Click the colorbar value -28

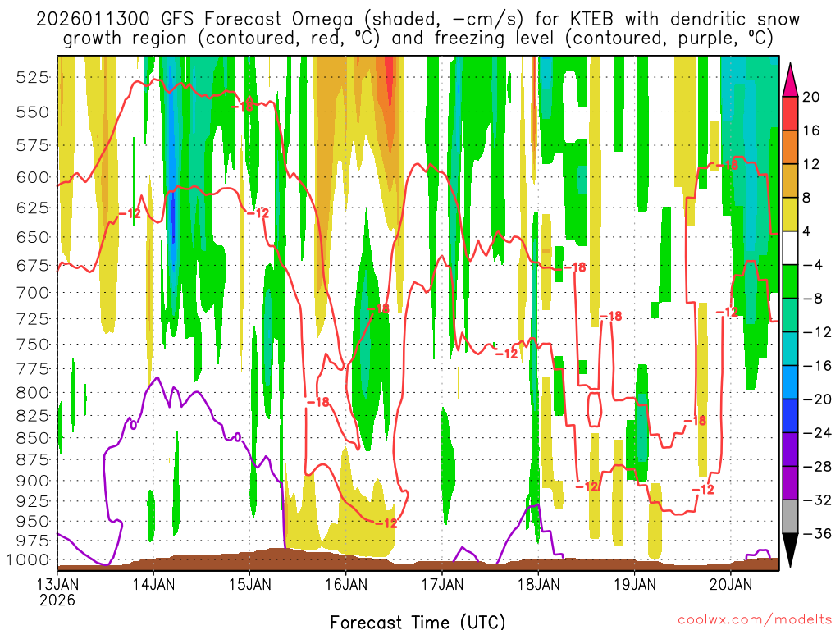817,467
